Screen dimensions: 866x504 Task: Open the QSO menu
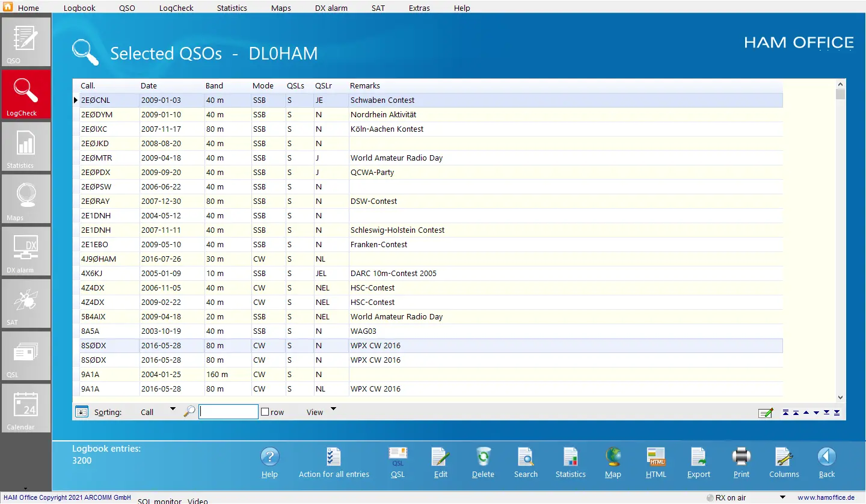click(127, 8)
